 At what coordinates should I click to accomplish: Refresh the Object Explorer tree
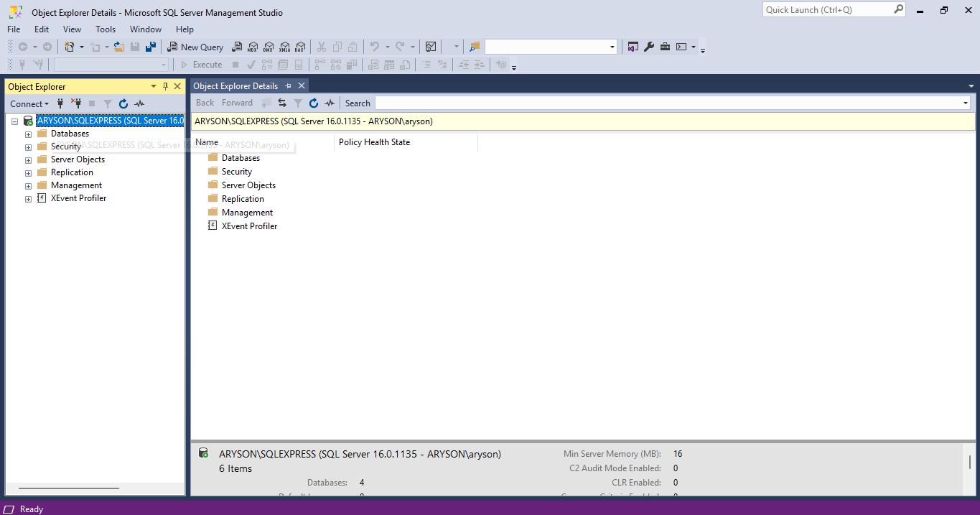[123, 103]
